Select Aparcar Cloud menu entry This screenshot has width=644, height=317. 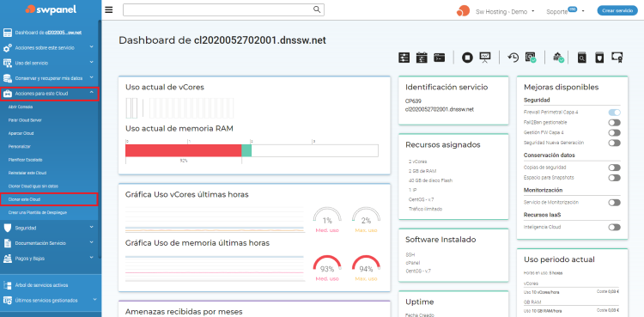[21, 133]
